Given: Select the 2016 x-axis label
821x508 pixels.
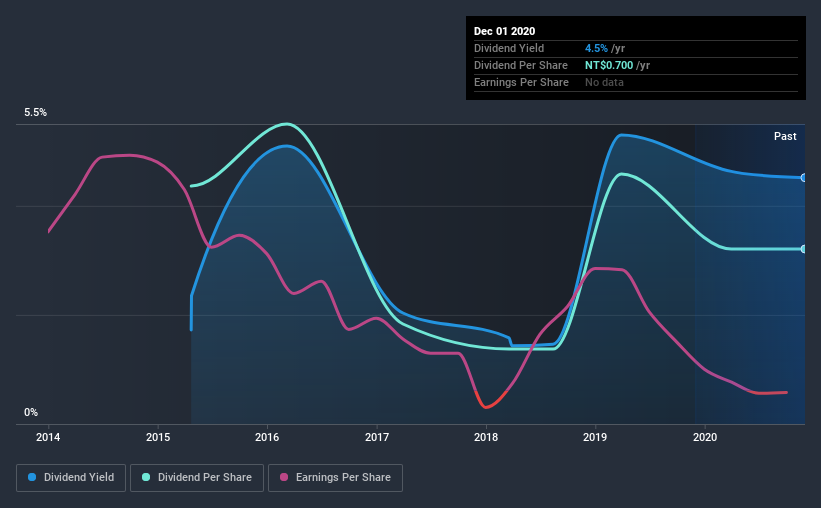Looking at the screenshot, I should [267, 437].
